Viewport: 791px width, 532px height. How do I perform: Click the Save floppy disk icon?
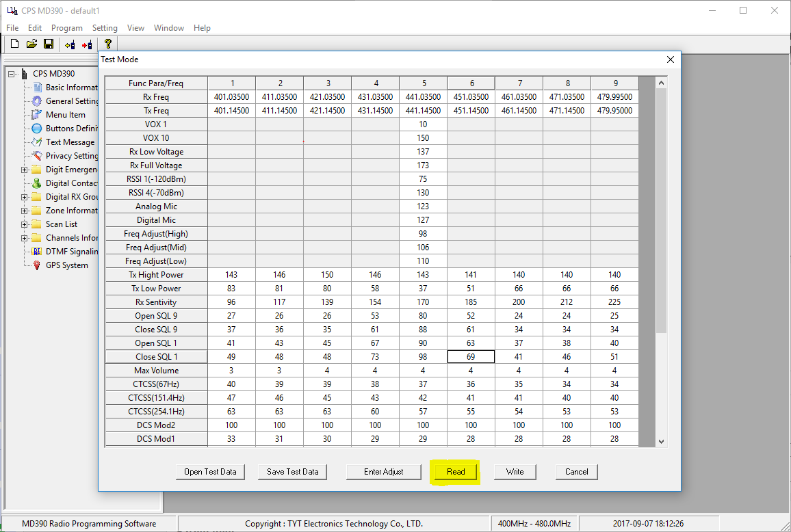pyautogui.click(x=49, y=44)
